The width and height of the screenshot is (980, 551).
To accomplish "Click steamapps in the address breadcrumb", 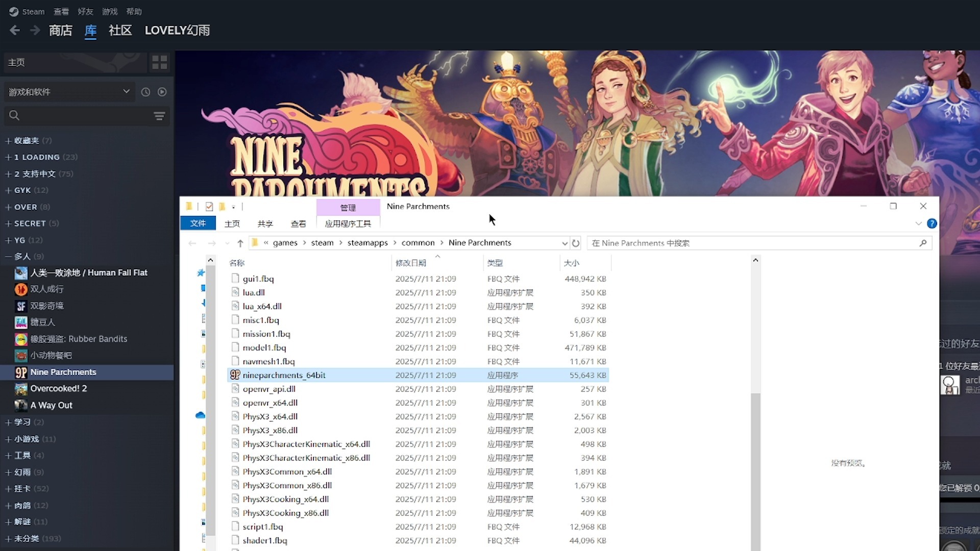I will click(367, 243).
